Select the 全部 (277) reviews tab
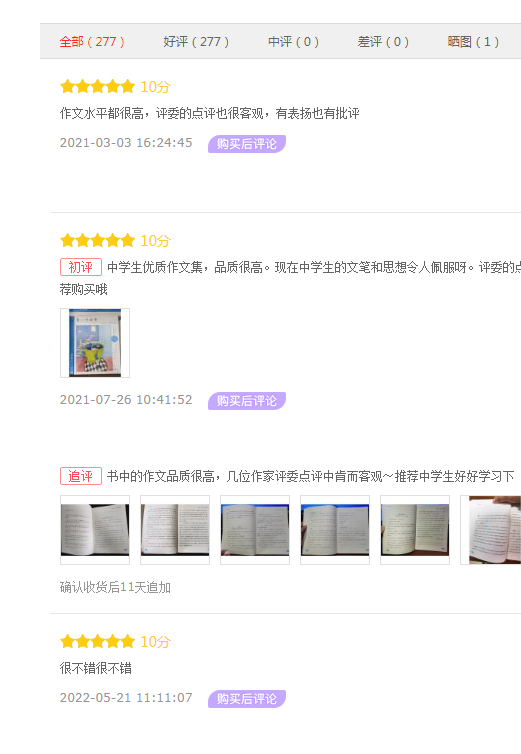Screen dimensions: 521x754 [x=92, y=42]
